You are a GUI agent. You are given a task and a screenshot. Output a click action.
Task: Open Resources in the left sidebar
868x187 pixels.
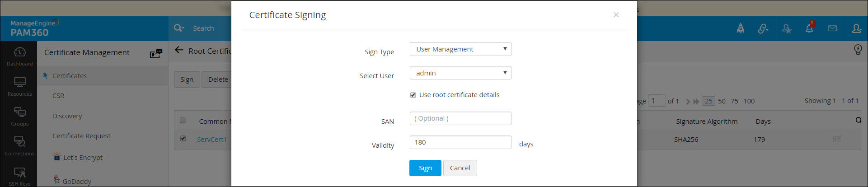click(x=20, y=86)
